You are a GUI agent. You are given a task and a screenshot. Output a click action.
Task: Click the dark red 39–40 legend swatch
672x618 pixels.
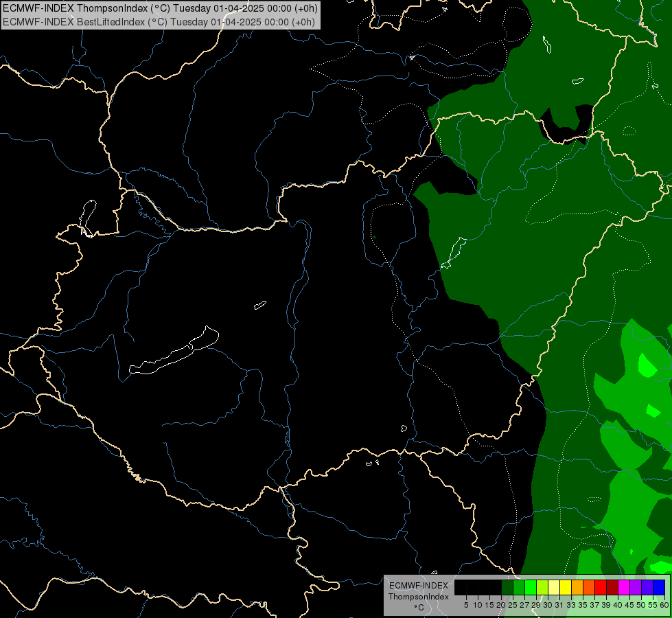612,587
